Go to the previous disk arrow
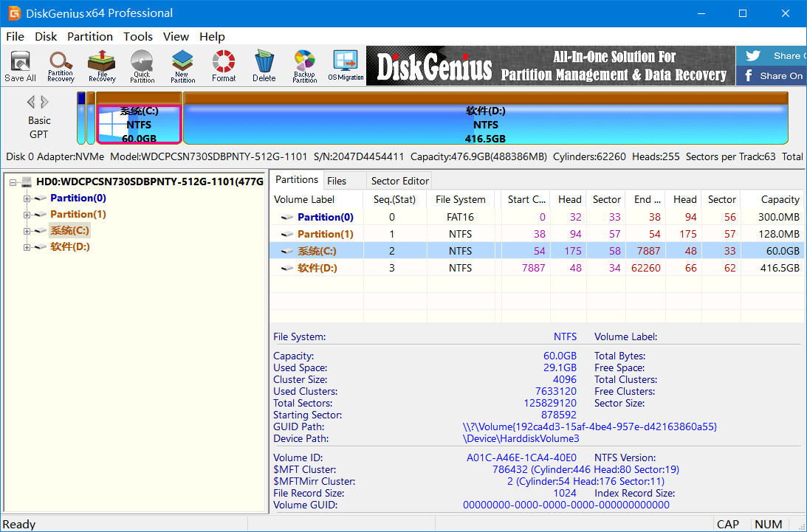This screenshot has height=532, width=807. [x=31, y=103]
